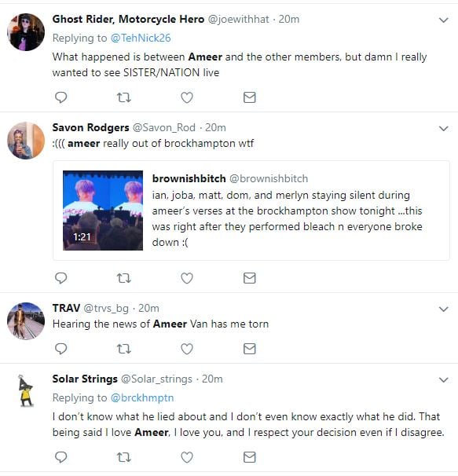
Task: Like TRAV's tweet about Ameer Van
Action: click(x=187, y=349)
